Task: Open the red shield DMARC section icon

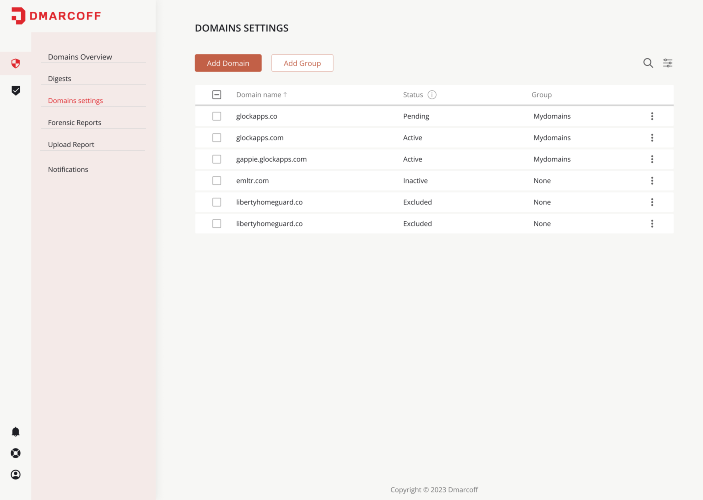Action: (x=16, y=63)
